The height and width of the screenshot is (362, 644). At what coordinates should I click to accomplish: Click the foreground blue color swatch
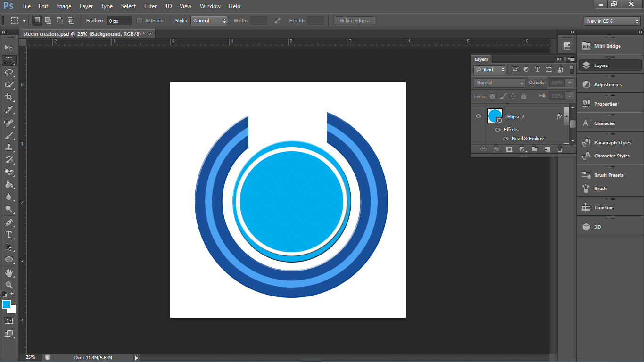[6, 304]
